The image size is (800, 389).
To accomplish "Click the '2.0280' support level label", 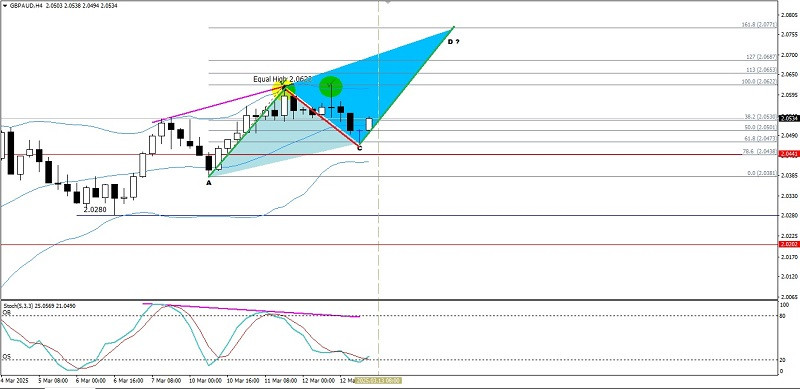I will coord(95,209).
